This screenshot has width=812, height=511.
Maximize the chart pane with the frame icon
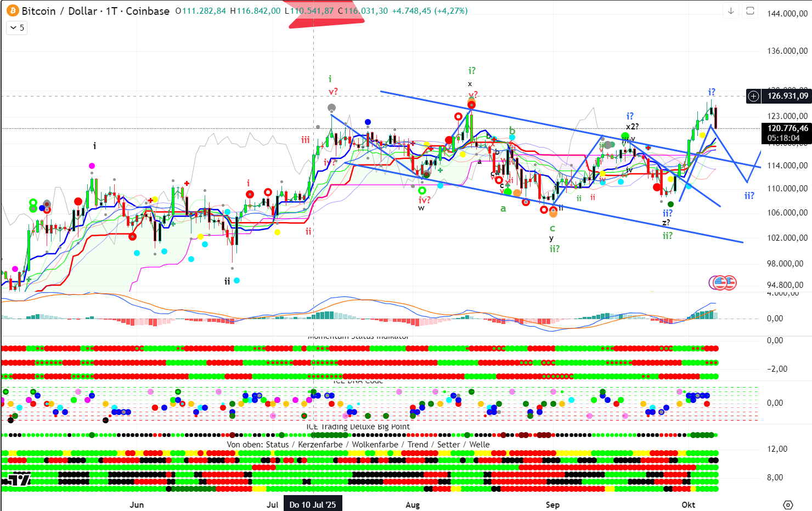click(750, 11)
